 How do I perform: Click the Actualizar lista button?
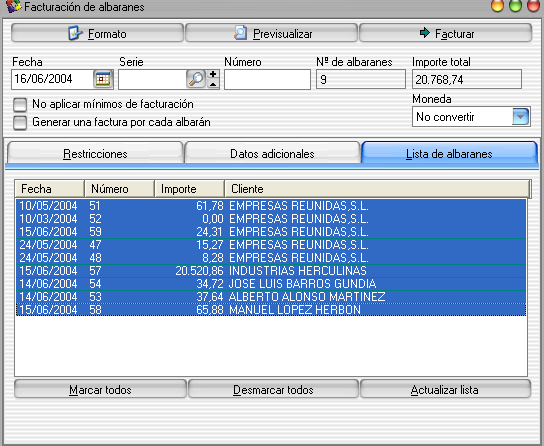(445, 389)
